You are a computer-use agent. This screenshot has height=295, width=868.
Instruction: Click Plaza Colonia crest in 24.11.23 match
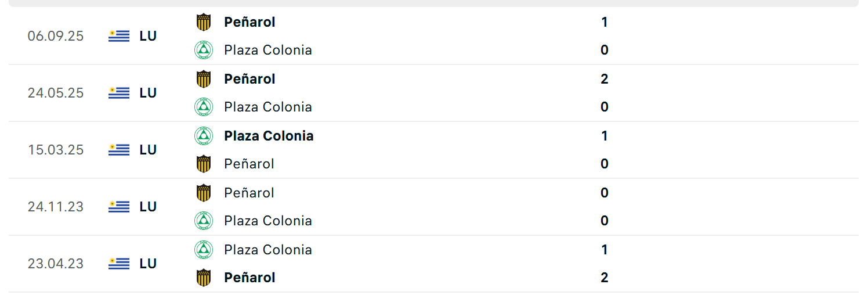pyautogui.click(x=203, y=221)
